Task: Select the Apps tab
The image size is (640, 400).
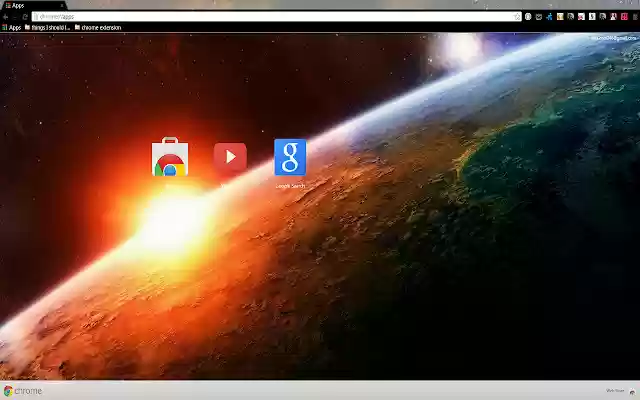Action: point(33,5)
